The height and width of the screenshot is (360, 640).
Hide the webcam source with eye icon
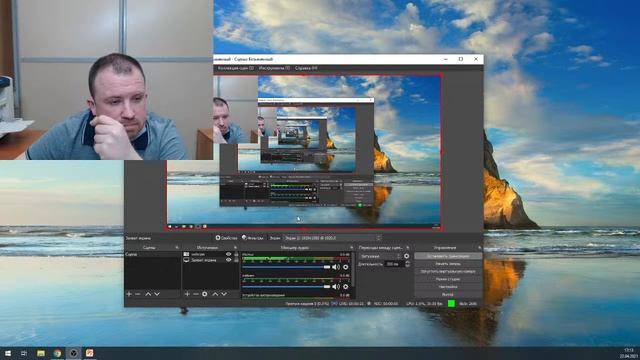click(x=229, y=254)
